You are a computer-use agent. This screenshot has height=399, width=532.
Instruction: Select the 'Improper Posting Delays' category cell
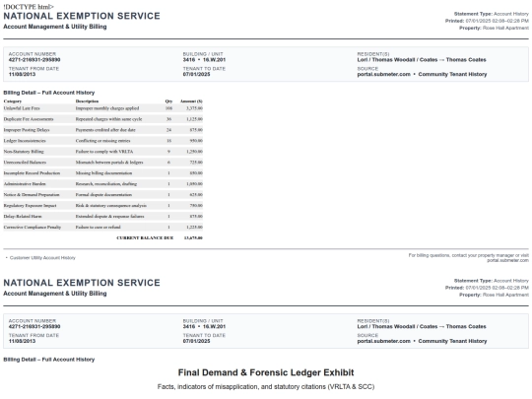[x=27, y=130]
